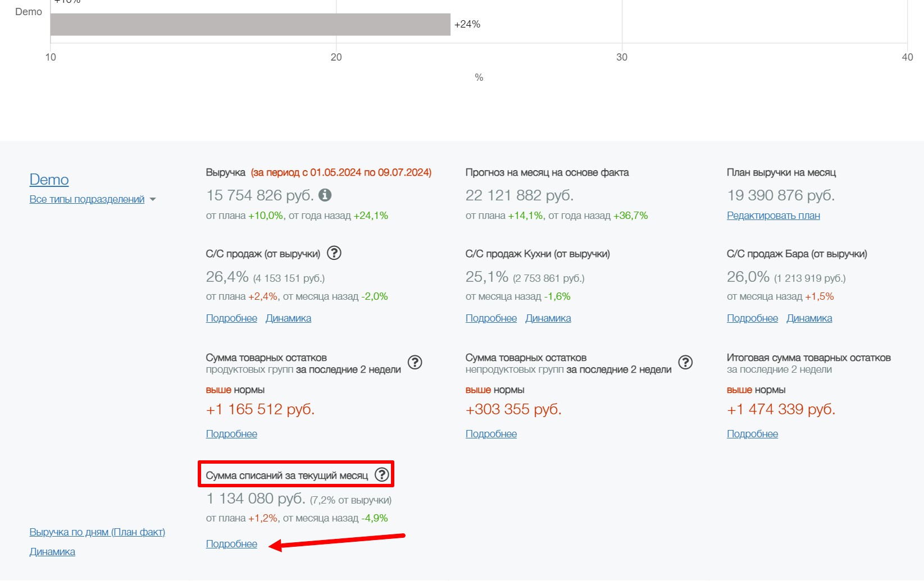
Task: Open Динамика under С/С продаж (от выручки)
Action: pos(288,318)
